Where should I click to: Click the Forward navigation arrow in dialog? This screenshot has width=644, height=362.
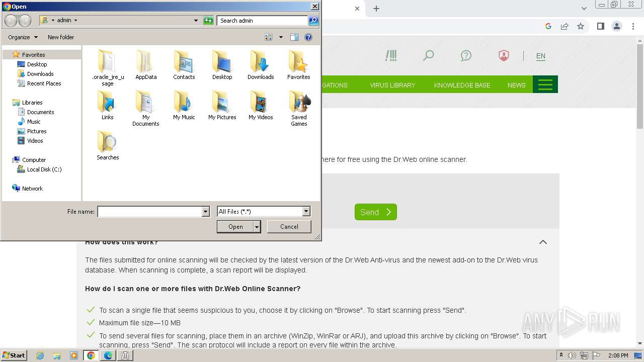pos(25,21)
